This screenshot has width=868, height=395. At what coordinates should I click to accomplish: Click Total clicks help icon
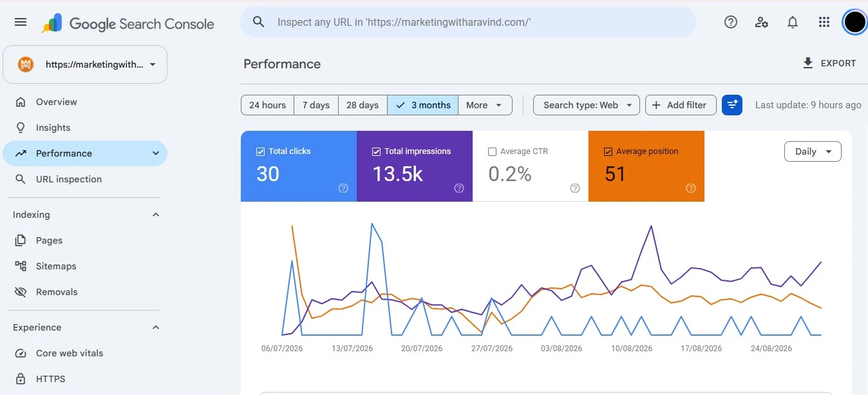coord(343,188)
